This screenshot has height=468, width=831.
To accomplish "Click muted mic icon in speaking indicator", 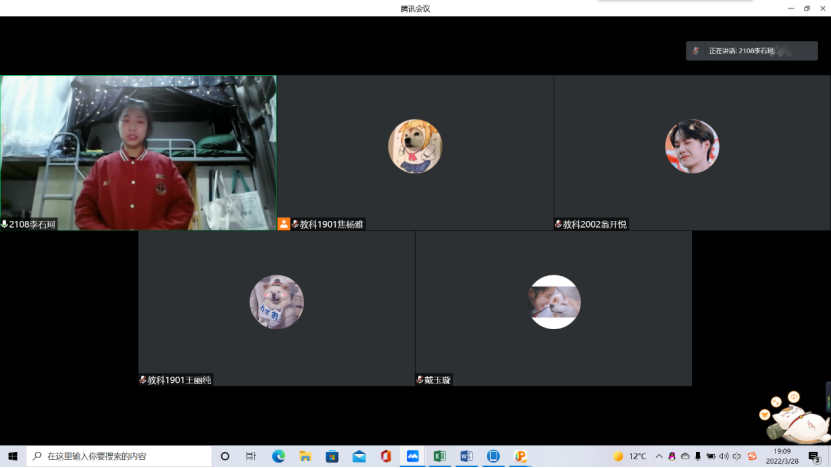I will (697, 50).
